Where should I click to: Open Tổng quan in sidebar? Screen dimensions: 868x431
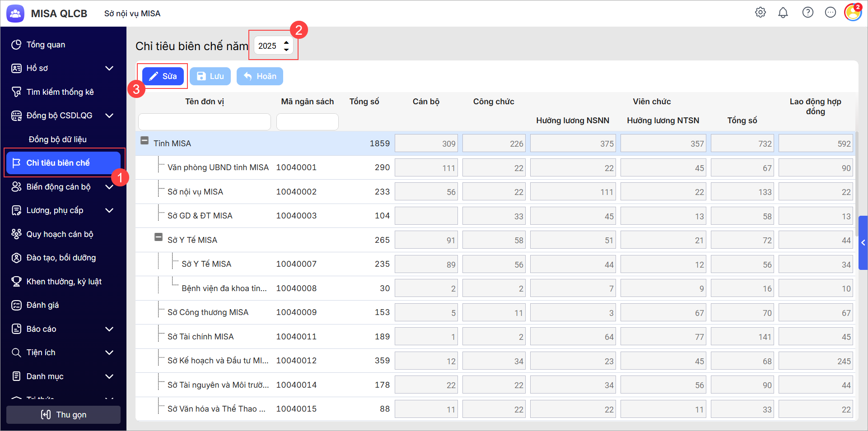pos(46,45)
